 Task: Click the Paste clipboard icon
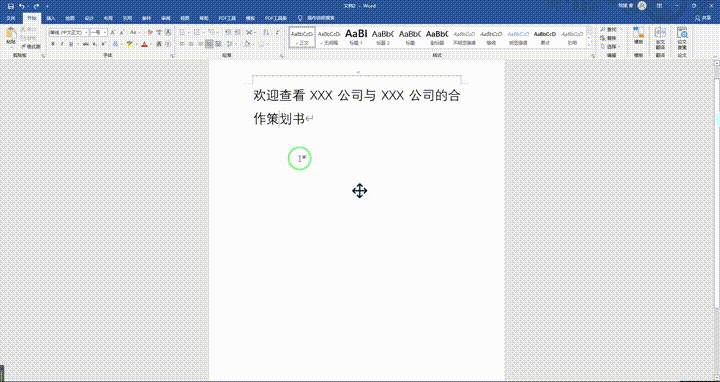pyautogui.click(x=11, y=33)
